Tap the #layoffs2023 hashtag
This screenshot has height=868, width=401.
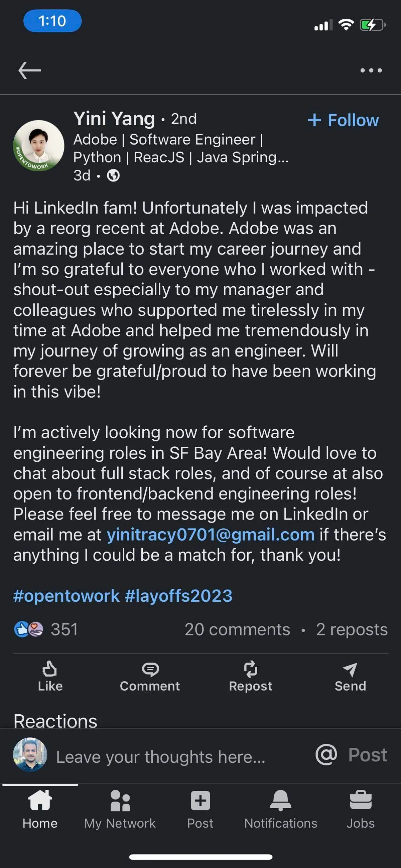(x=178, y=596)
